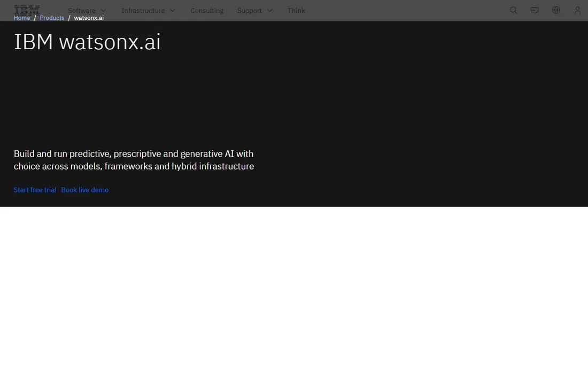This screenshot has height=368, width=588.
Task: Expand the Infrastructure menu chevron
Action: (x=173, y=11)
